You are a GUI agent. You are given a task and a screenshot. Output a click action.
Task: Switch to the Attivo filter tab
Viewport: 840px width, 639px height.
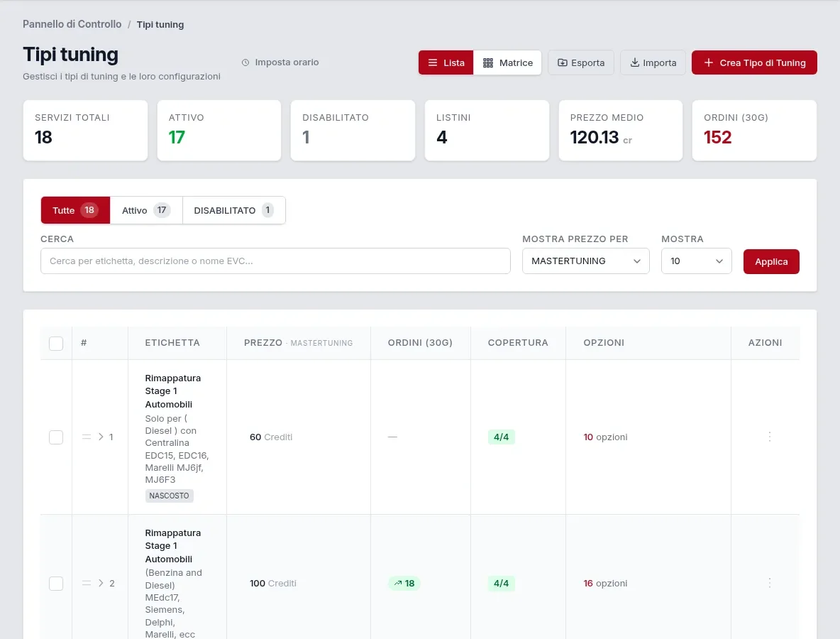point(145,210)
